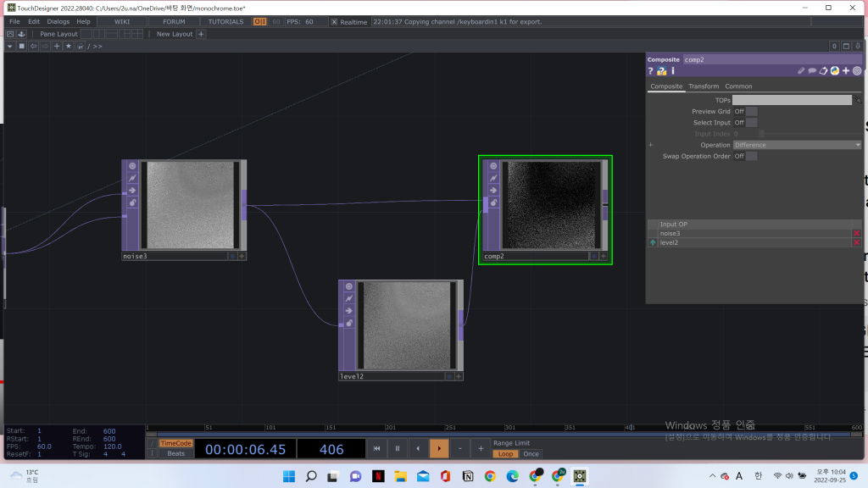Open the Dialogs menu
Image resolution: width=868 pixels, height=488 pixels.
(x=58, y=21)
